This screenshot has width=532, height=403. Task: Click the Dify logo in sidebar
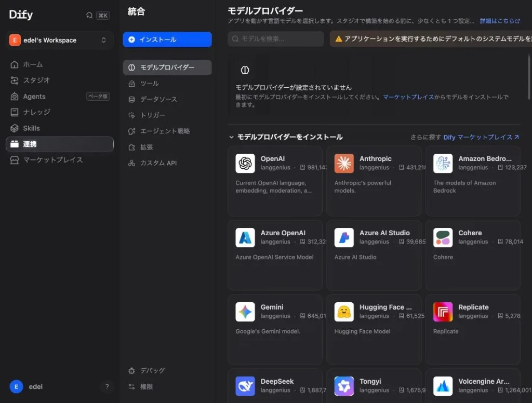pos(21,15)
